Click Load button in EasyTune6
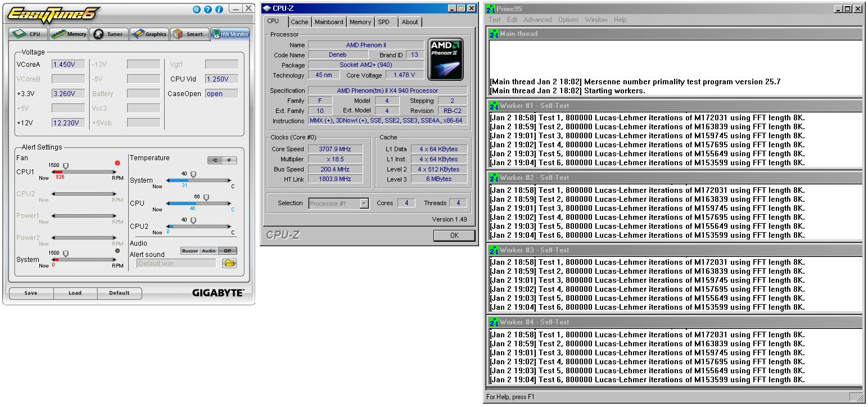This screenshot has width=868, height=407. point(75,293)
